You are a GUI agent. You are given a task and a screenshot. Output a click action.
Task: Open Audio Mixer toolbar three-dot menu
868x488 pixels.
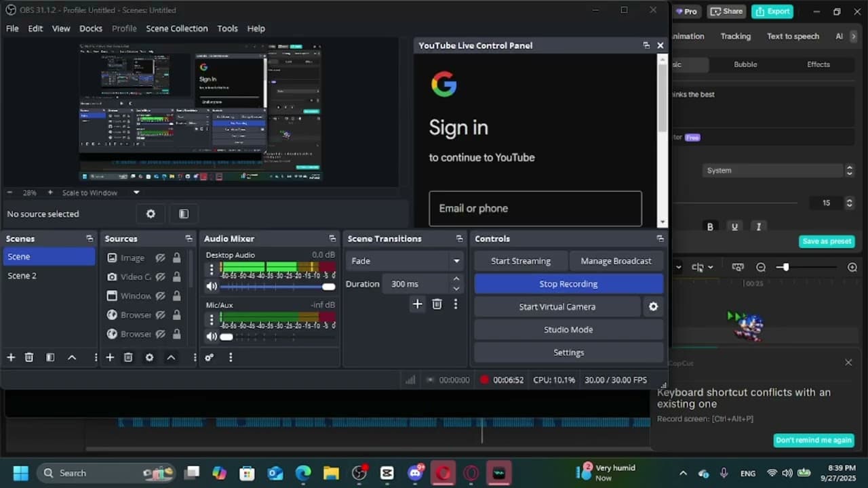pyautogui.click(x=231, y=357)
